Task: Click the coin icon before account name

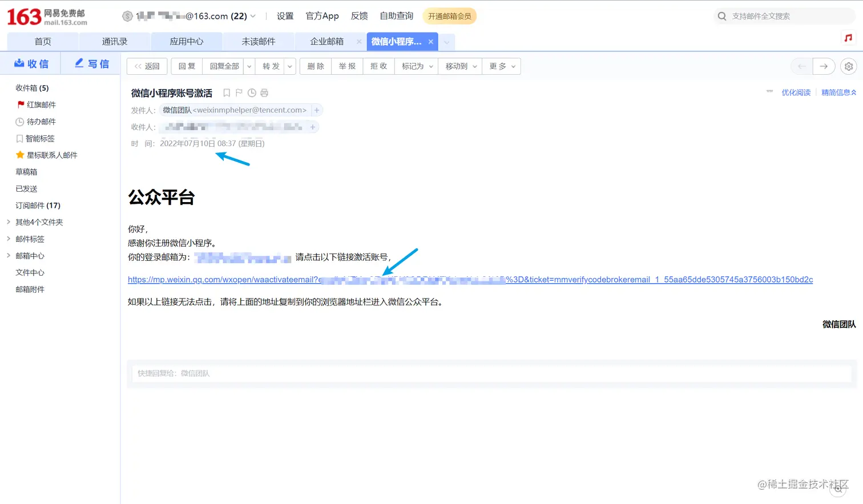Action: [128, 16]
